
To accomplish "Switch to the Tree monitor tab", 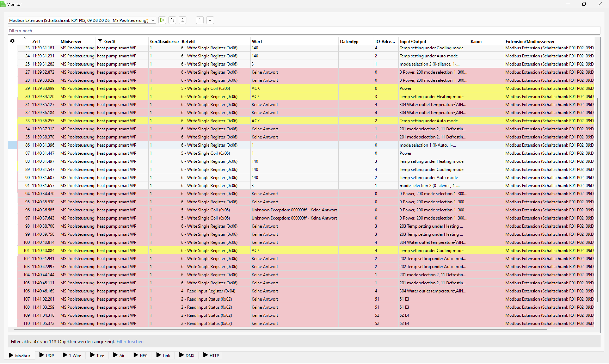I will [97, 355].
